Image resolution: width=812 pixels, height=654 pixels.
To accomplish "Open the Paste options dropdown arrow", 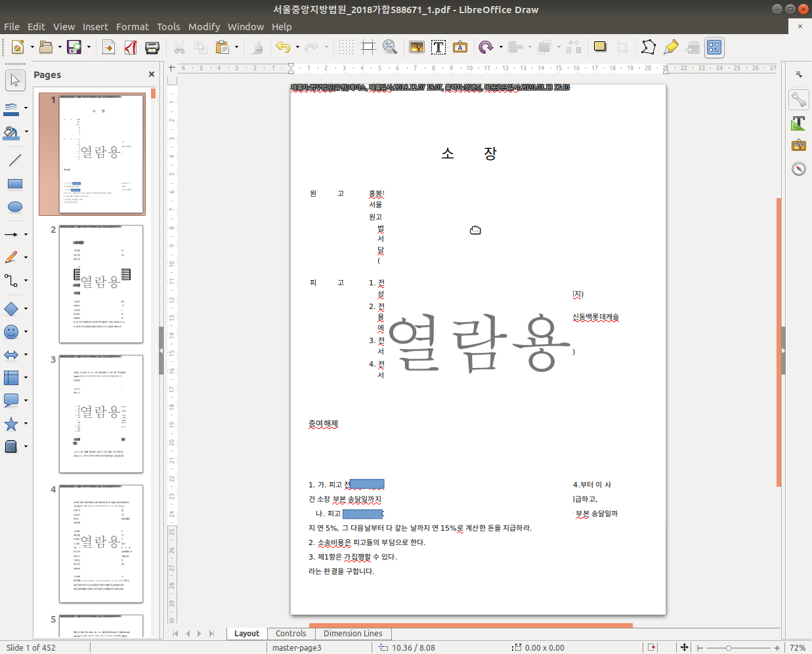I will pyautogui.click(x=236, y=47).
